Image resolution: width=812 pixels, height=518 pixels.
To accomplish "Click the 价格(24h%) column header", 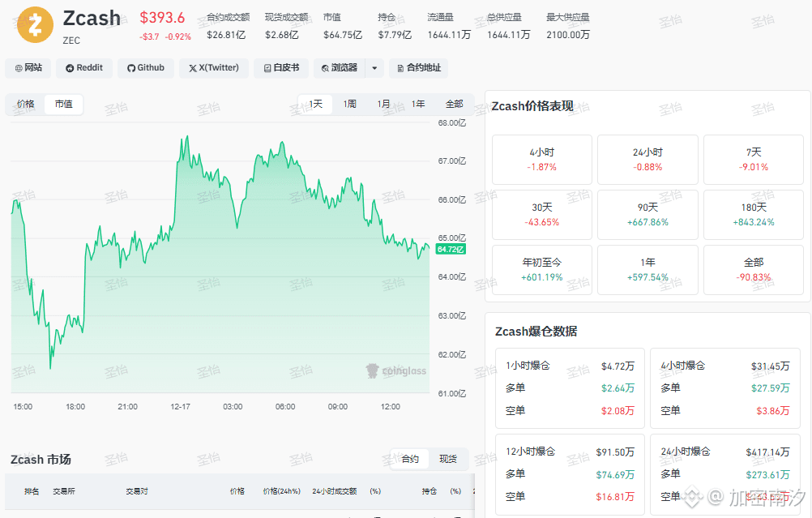I will pos(281,491).
